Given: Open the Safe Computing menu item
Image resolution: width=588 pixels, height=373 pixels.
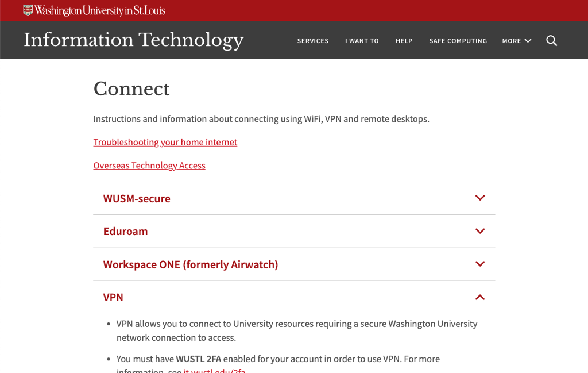Looking at the screenshot, I should (458, 41).
